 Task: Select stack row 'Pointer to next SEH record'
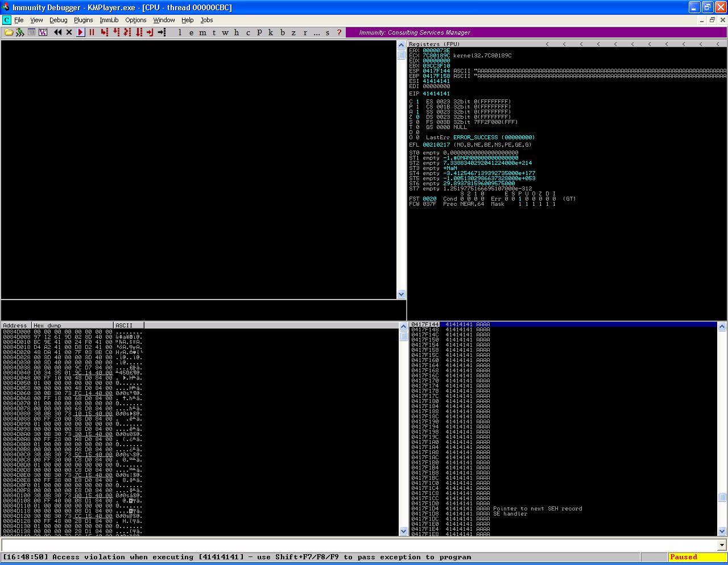pyautogui.click(x=563, y=509)
